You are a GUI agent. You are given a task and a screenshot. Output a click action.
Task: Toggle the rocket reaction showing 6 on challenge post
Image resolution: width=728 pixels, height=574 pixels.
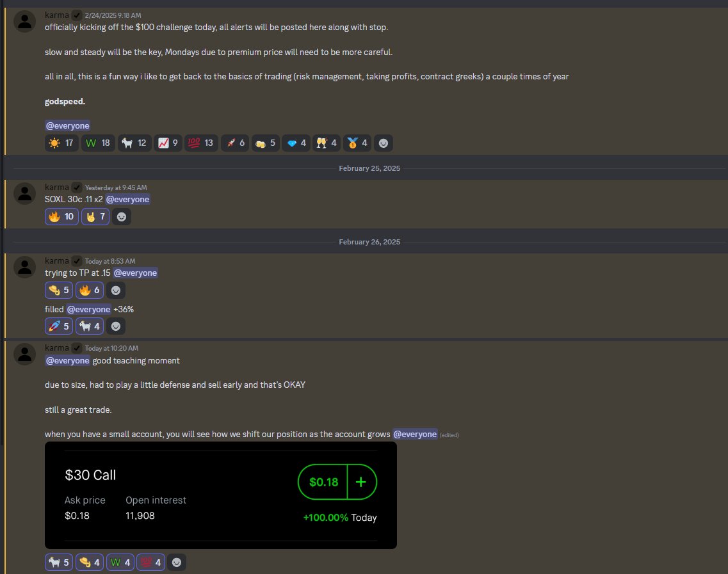(x=235, y=143)
